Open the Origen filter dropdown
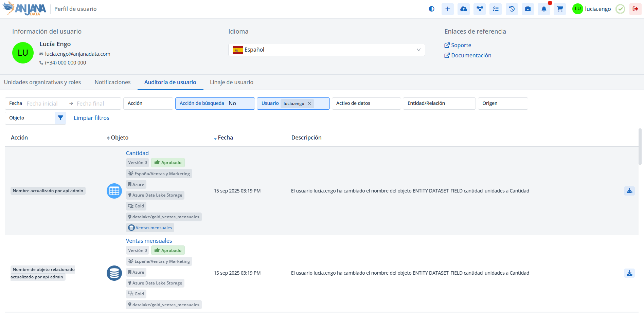Viewport: 644px width, 313px height. [x=503, y=104]
